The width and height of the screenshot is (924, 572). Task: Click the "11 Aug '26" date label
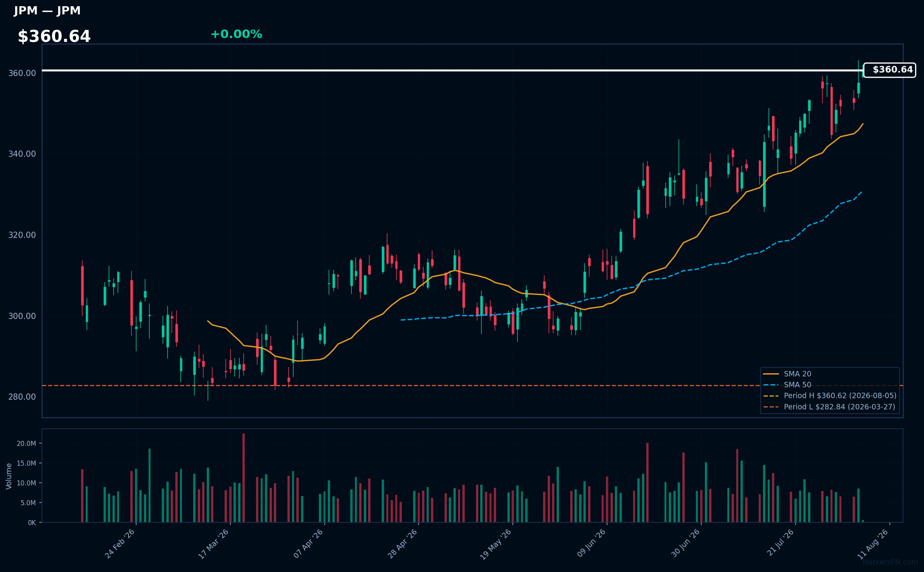pyautogui.click(x=873, y=544)
